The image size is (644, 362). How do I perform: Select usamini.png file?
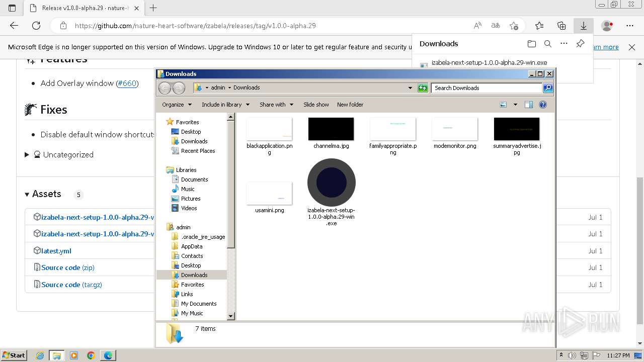269,197
